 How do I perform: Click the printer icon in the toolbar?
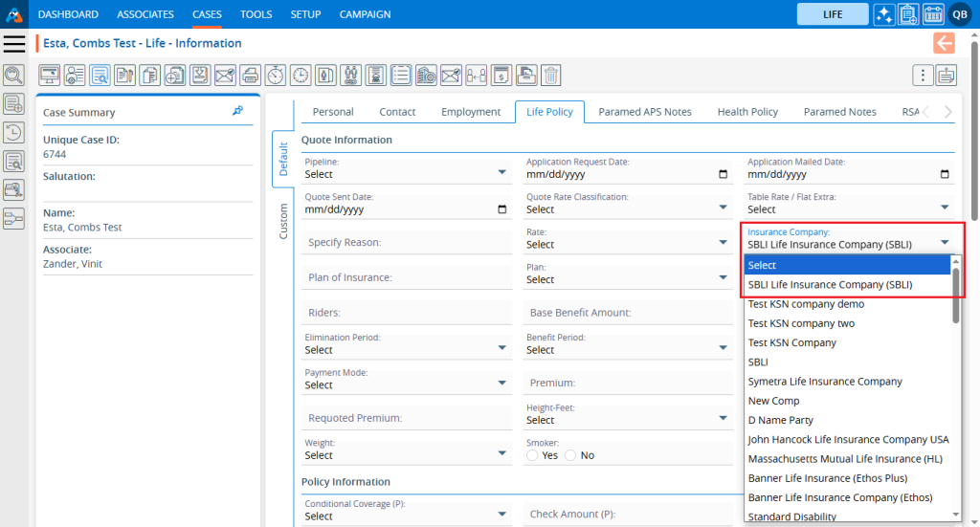(x=250, y=75)
